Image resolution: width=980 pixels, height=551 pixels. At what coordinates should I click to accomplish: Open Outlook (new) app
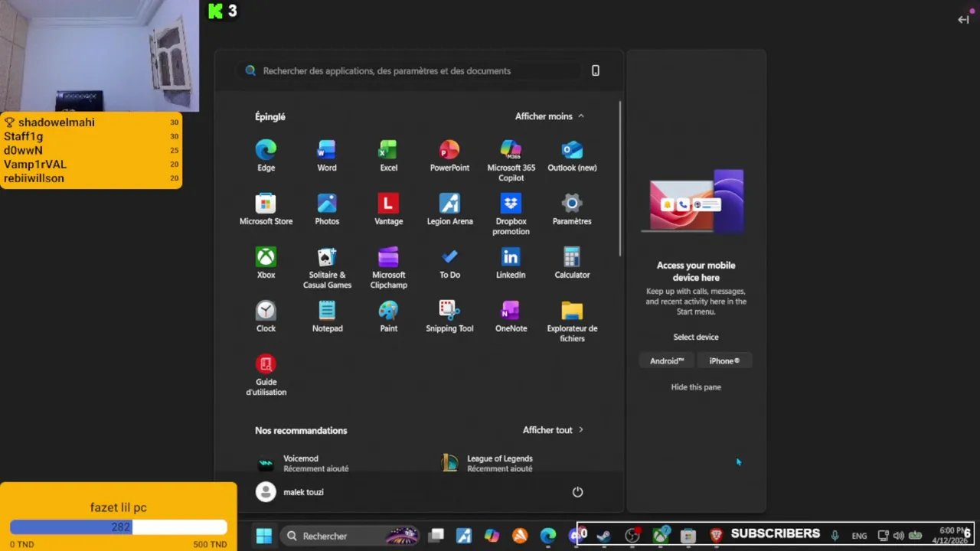(572, 156)
